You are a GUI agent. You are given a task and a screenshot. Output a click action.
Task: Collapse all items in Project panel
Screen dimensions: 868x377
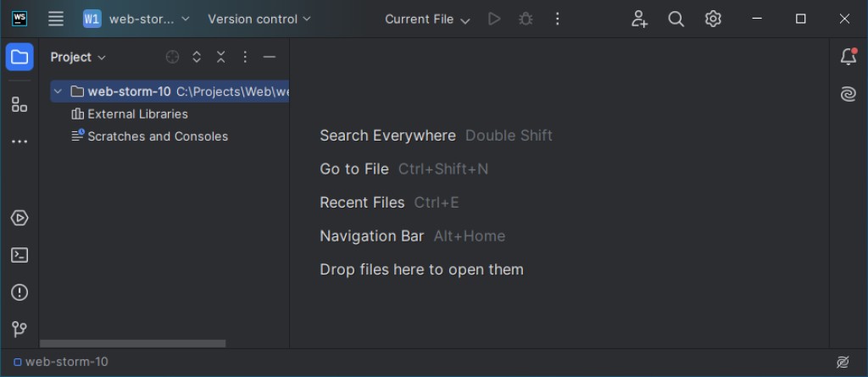[x=220, y=57]
